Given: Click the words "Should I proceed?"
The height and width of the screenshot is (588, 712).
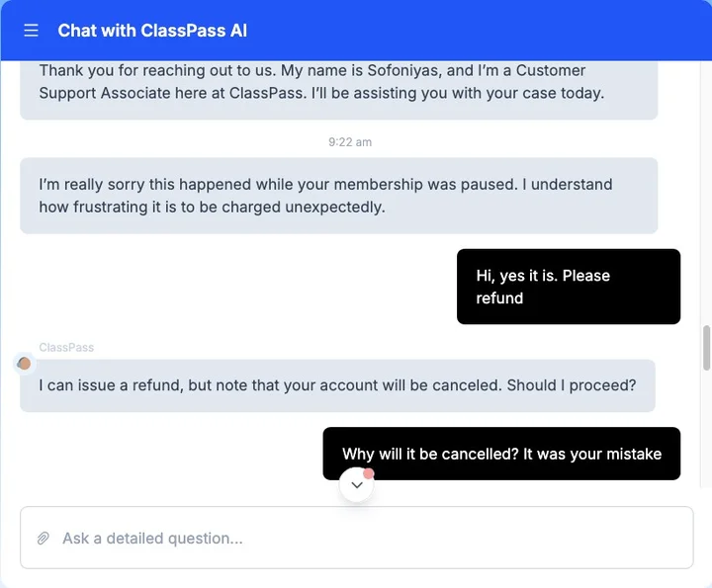Looking at the screenshot, I should tap(572, 385).
